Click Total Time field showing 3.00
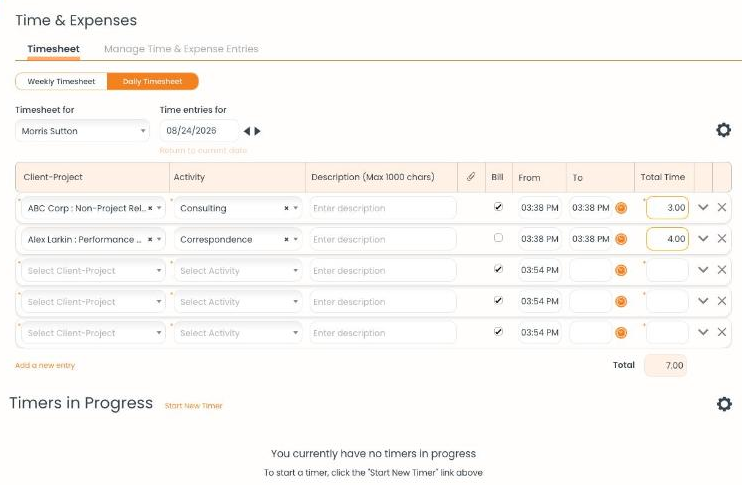The width and height of the screenshot is (742, 485). [x=667, y=208]
